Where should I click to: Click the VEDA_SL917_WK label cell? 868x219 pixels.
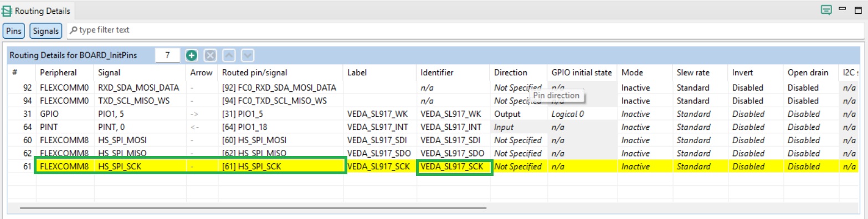click(380, 114)
